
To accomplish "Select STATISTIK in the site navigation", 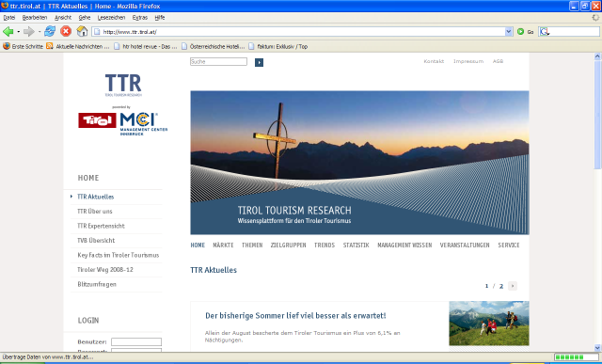I will (356, 245).
